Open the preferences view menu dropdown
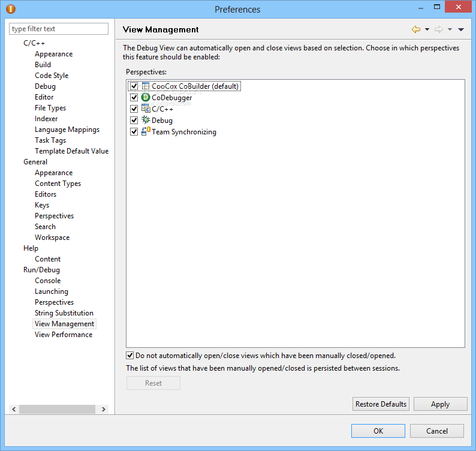 pos(461,29)
